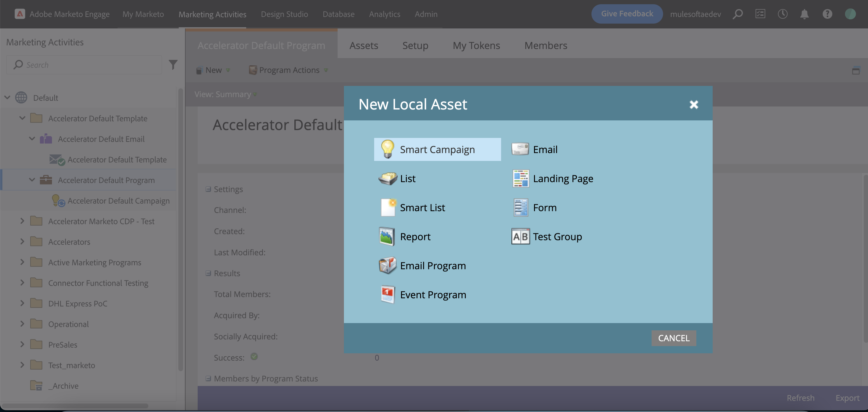
Task: Expand the Operational folder
Action: (22, 324)
